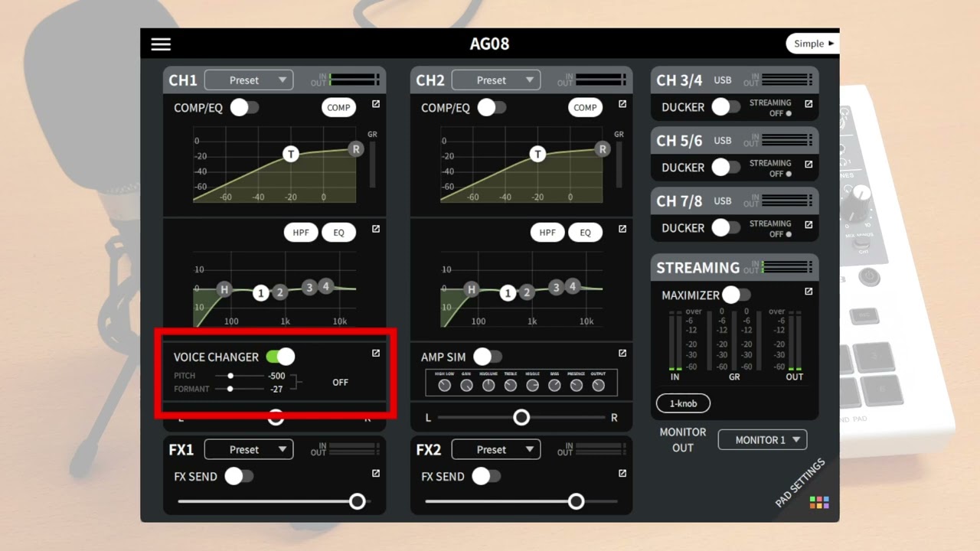The height and width of the screenshot is (551, 980).
Task: Open AMP SIM pop-out icon
Action: tap(622, 353)
